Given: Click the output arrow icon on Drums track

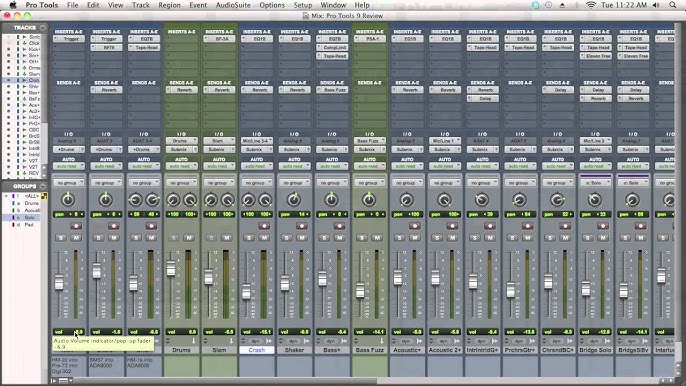Looking at the screenshot, I should pos(193,341).
